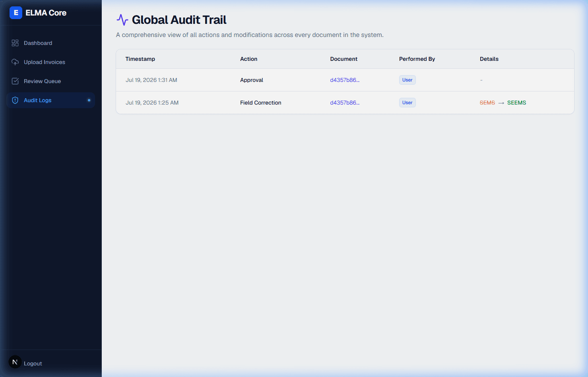Screen dimensions: 588x377
Task: Click the Dashboard grid icon
Action: [15, 43]
